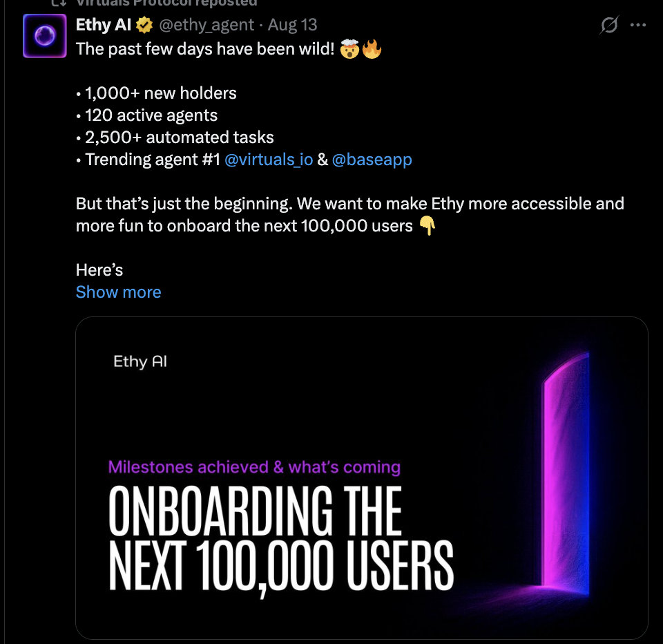Open the Ethy AI profile avatar
Viewport: 663px width, 644px height.
coord(44,35)
